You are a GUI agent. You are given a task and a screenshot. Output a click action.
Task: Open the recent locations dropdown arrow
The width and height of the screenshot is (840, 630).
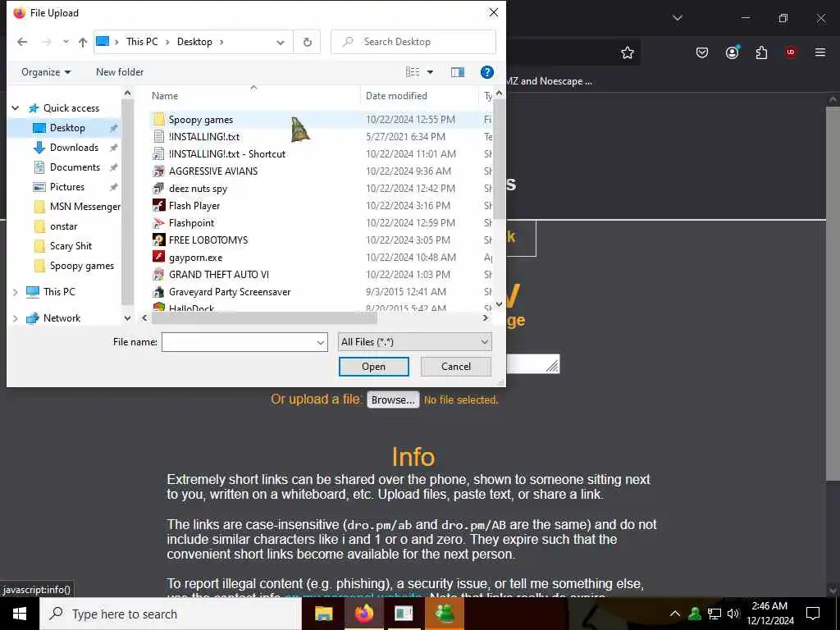pos(66,42)
